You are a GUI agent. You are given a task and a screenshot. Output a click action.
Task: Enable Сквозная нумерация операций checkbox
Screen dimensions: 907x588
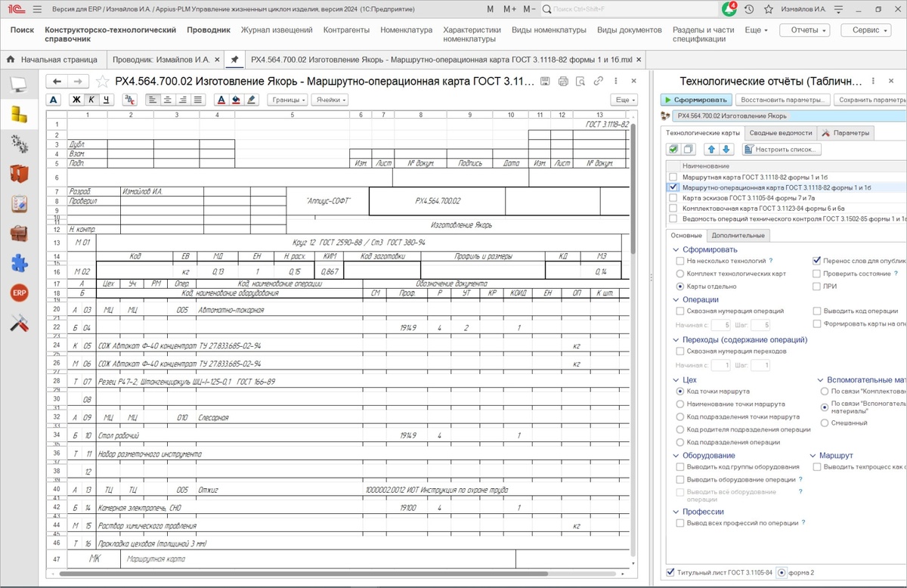680,311
